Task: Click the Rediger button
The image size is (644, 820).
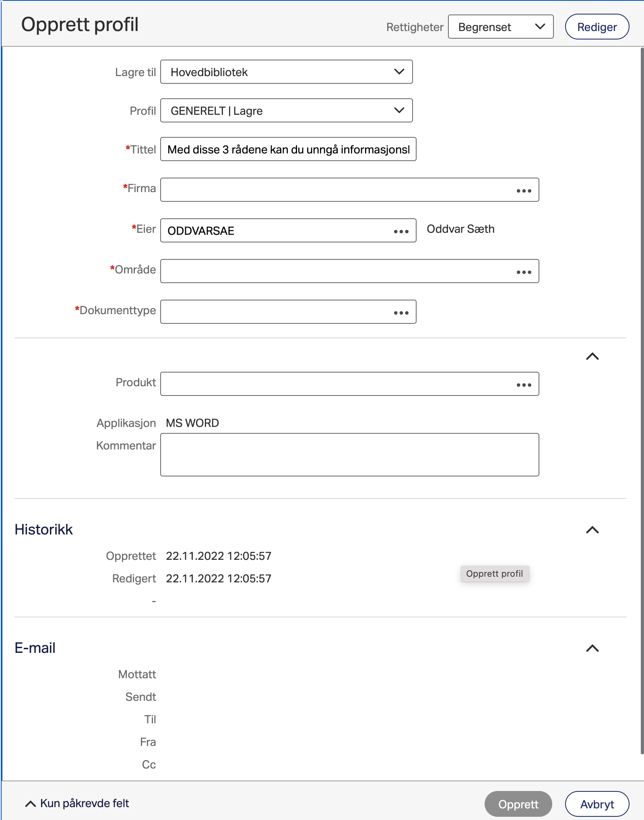Action: click(x=597, y=27)
